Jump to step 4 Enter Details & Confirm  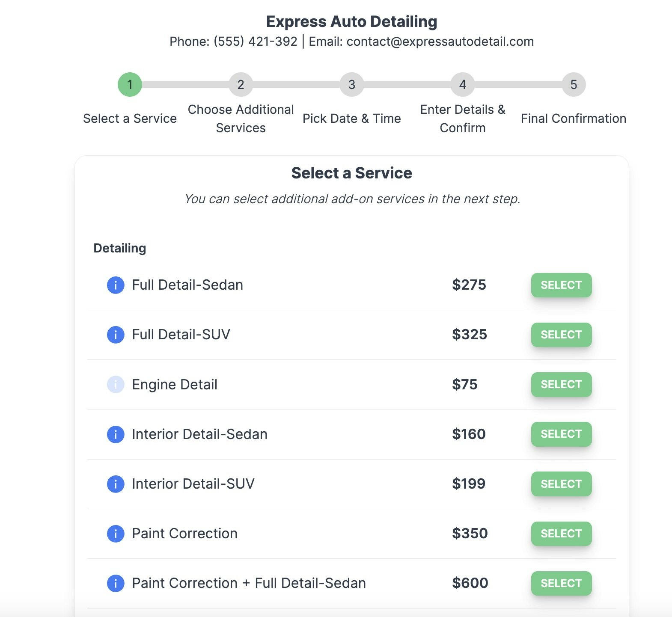463,85
